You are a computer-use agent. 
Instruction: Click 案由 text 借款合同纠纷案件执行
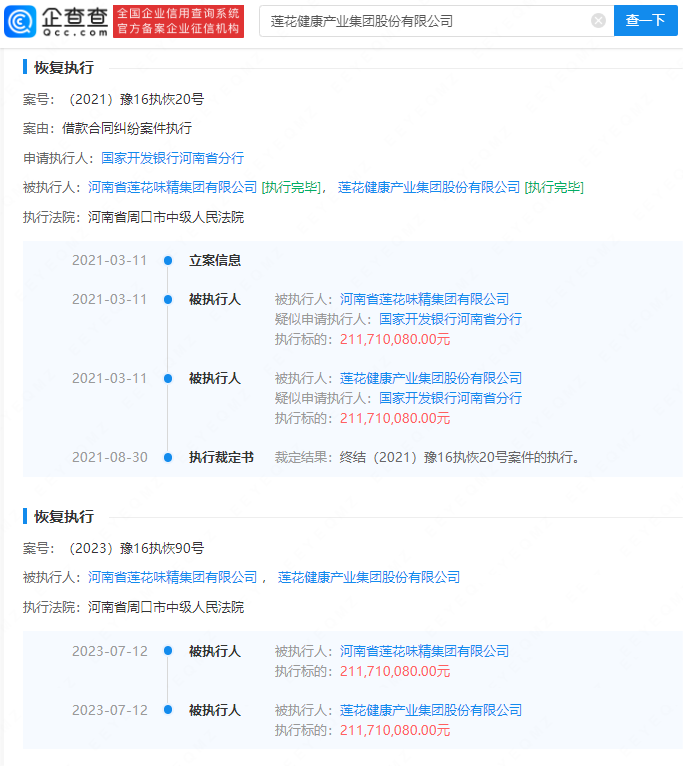tap(127, 129)
